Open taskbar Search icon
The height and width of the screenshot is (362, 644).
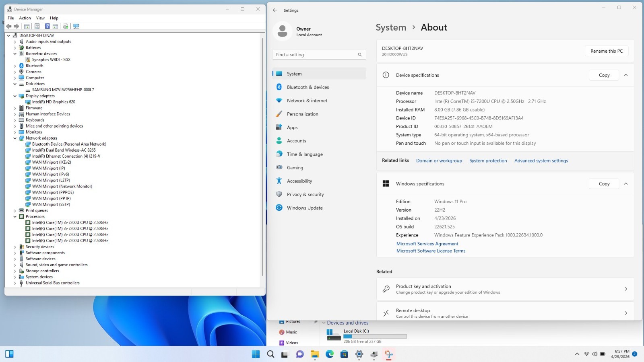(271, 354)
